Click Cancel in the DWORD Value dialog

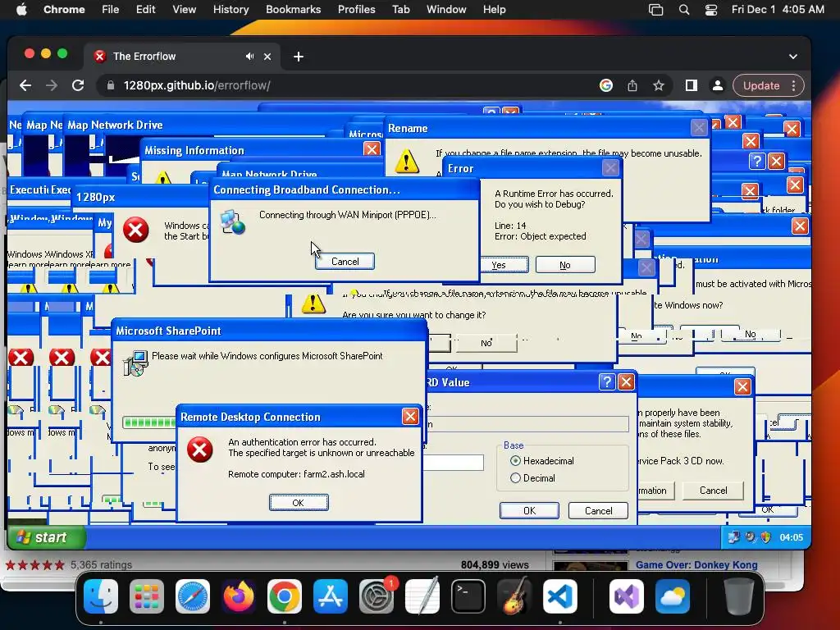pos(598,510)
